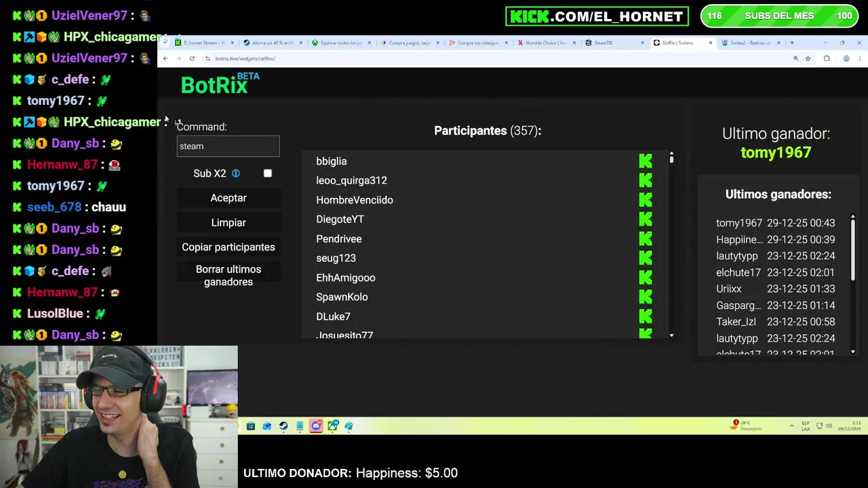
Task: Open the browser extensions puzzle icon
Action: coord(827,58)
